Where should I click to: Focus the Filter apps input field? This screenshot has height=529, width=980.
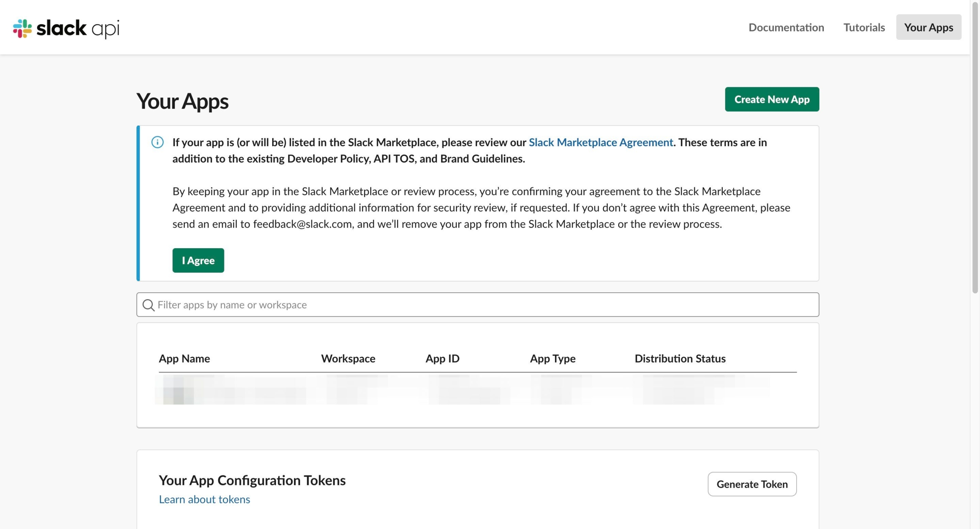[x=482, y=305]
